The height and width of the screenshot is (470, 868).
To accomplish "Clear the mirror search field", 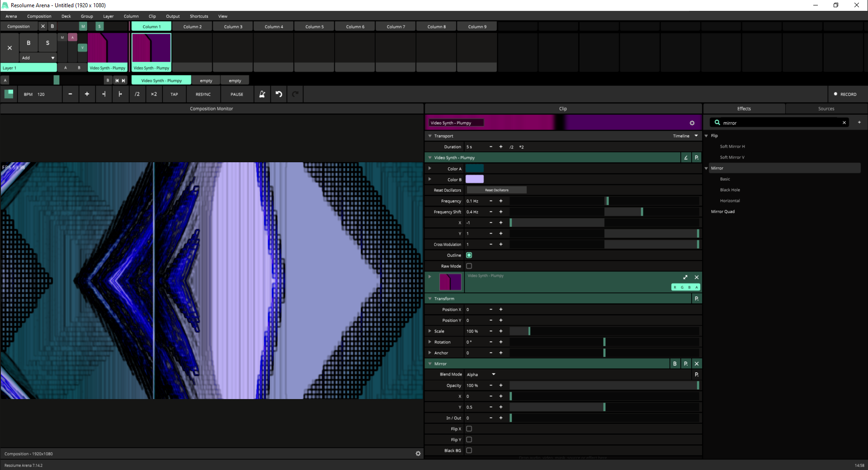I will 844,123.
